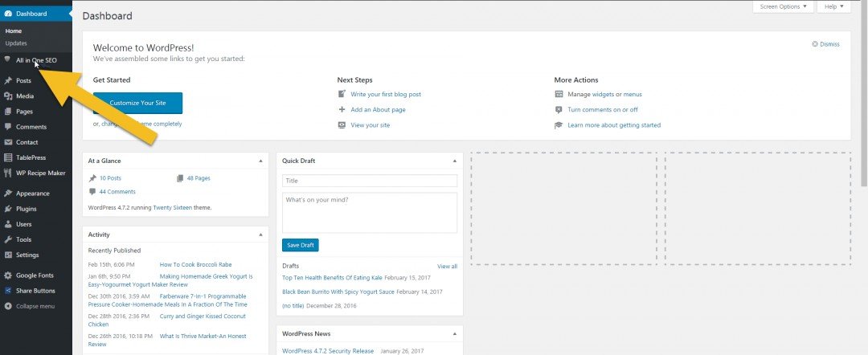Click the Customize Your Site button
This screenshot has height=355, width=868.
click(138, 103)
